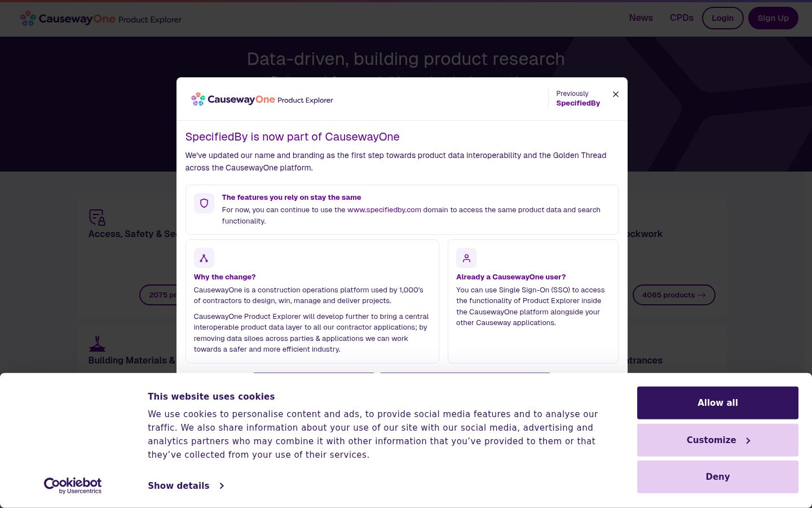
Task: Click the Previously SpecifiedBy label
Action: [x=578, y=99]
